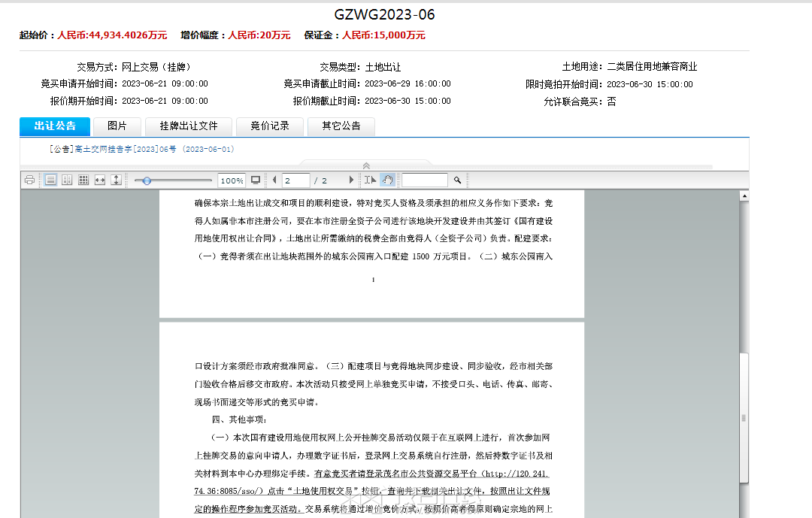Print the document with printer icon

pyautogui.click(x=29, y=180)
